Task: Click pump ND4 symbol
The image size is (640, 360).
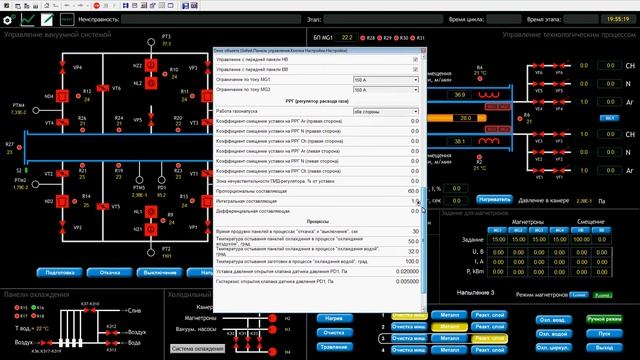Action: point(62,96)
